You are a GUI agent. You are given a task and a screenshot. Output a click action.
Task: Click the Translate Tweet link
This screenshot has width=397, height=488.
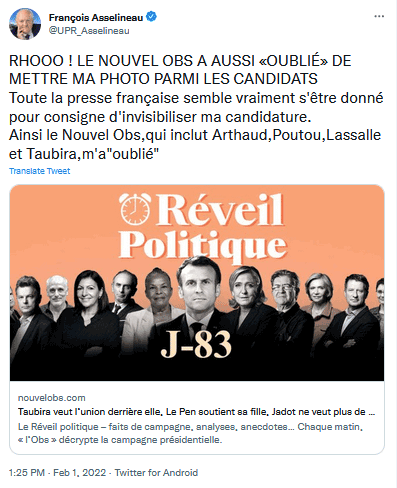click(x=39, y=171)
